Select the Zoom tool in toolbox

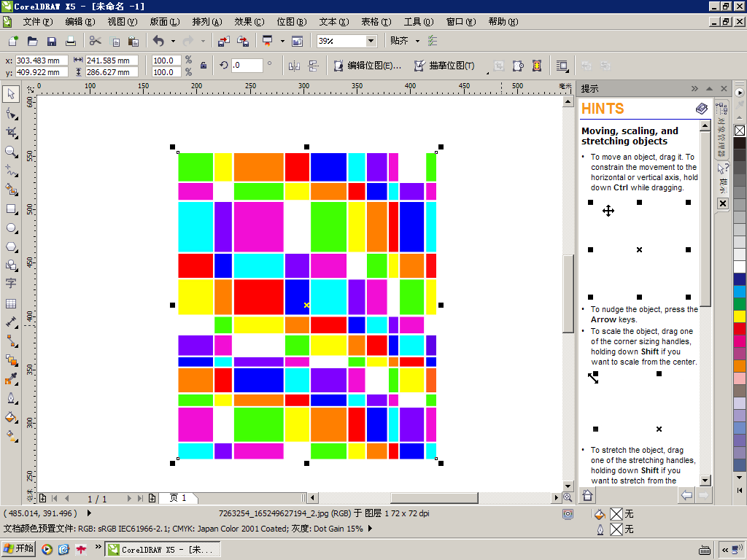(x=11, y=152)
